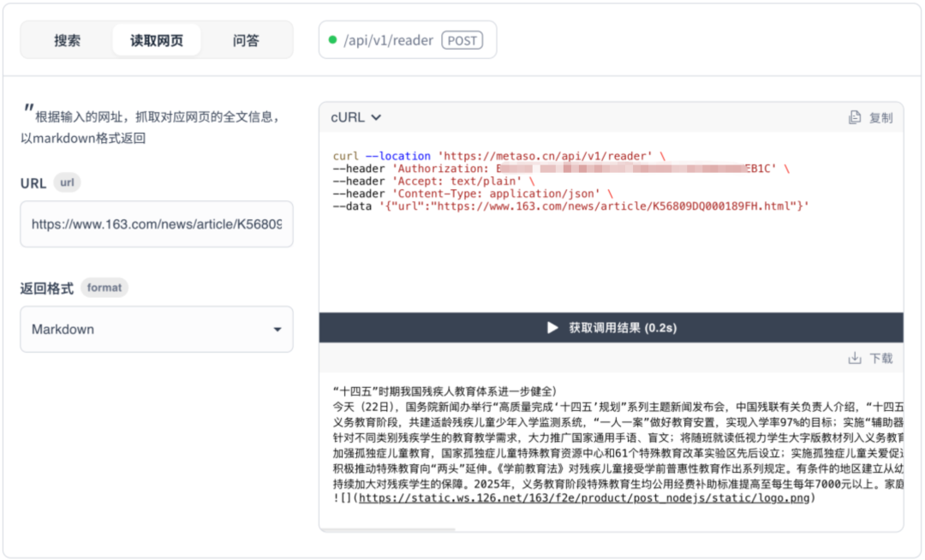
Task: Open the Markdown format dropdown
Action: tap(157, 329)
